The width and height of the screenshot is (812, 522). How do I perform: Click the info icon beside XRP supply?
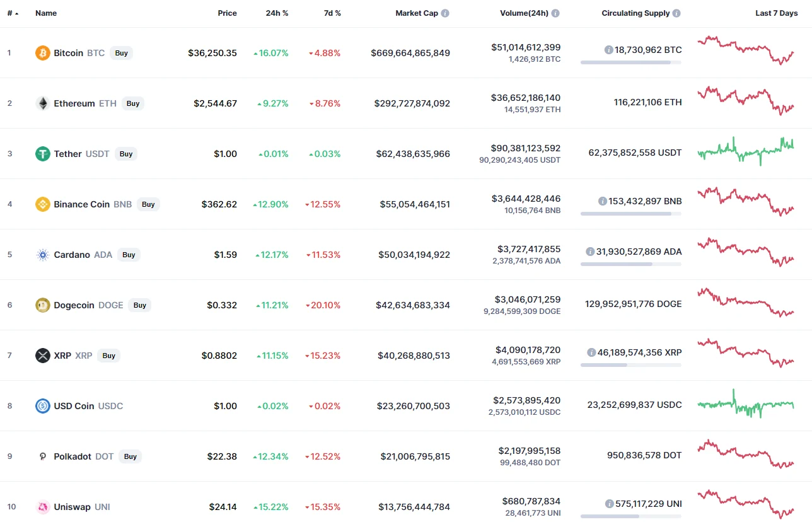[591, 352]
